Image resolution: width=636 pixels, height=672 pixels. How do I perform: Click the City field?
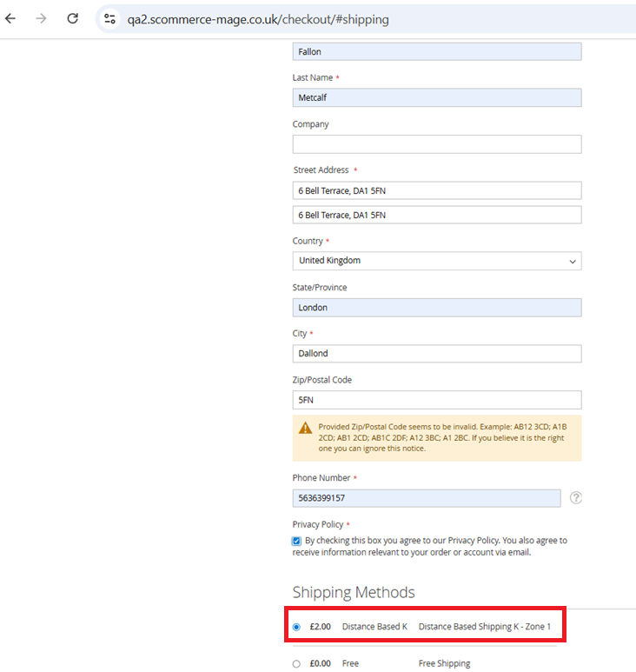pos(436,354)
